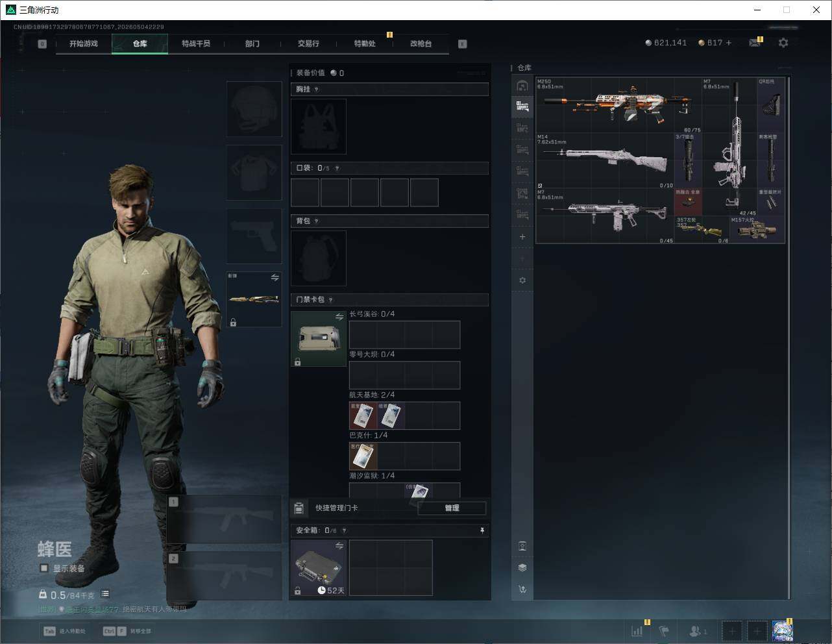The image size is (832, 644).
Task: Click the safe box case thumbnail
Action: (318, 568)
